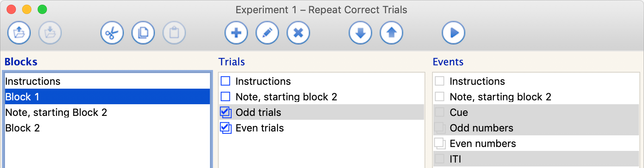644x168 pixels.
Task: Tick the Note, starting block 2 trial checkbox
Action: click(x=225, y=96)
